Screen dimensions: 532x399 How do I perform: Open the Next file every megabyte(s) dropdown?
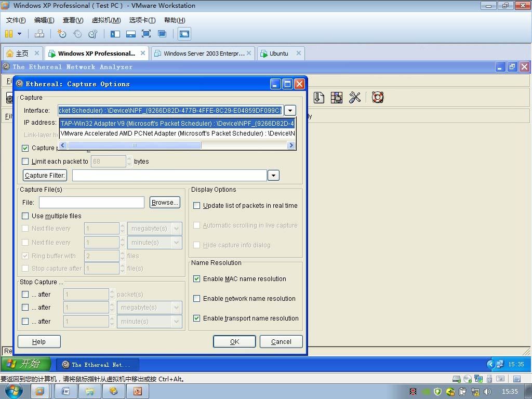pyautogui.click(x=155, y=229)
